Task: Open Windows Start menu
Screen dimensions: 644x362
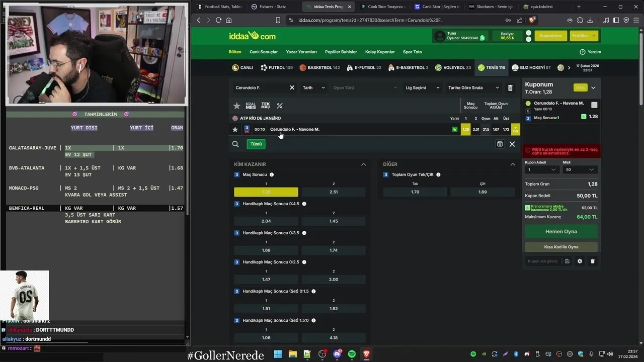Action: tap(278, 354)
